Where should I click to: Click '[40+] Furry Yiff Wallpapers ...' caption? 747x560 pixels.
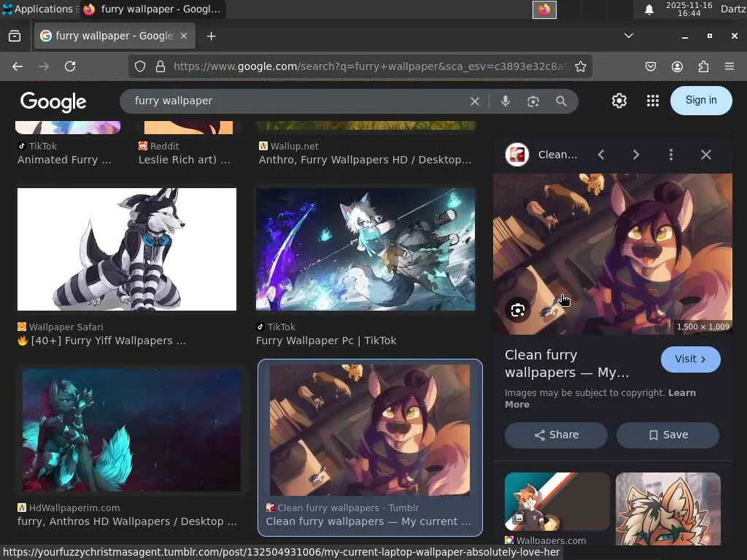click(101, 341)
